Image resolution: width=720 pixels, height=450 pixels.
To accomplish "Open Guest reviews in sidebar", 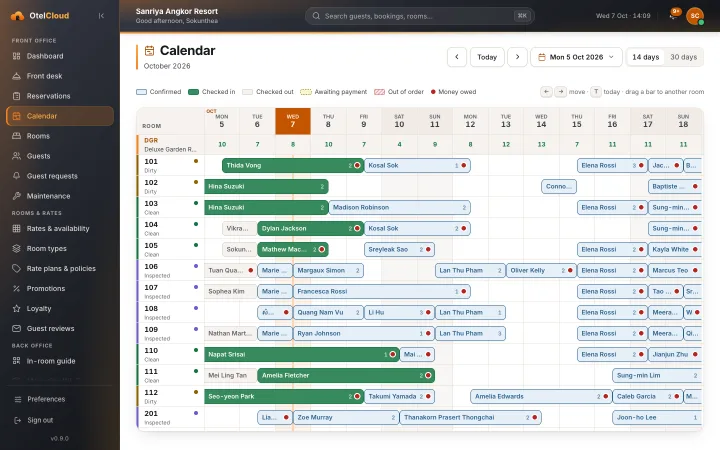I will click(60, 329).
